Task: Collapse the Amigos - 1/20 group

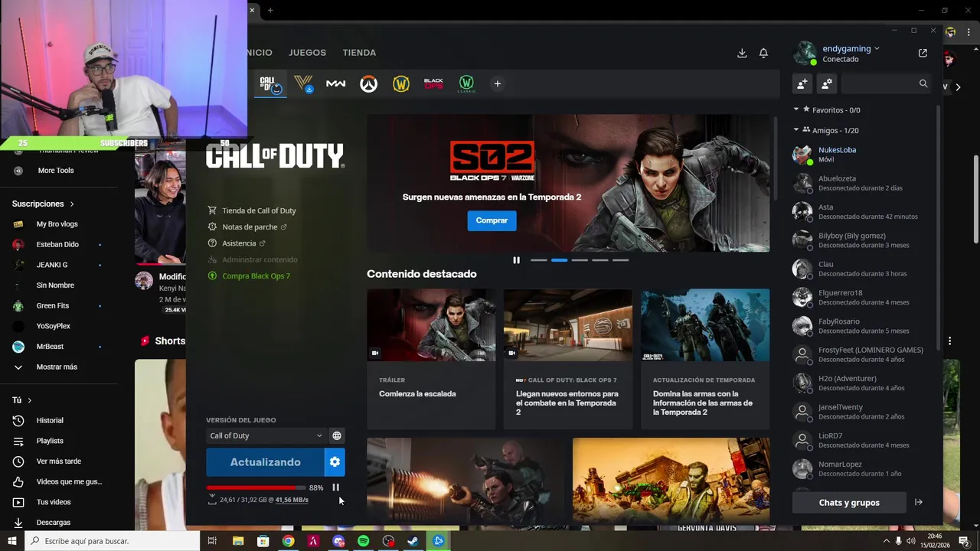Action: (x=796, y=130)
